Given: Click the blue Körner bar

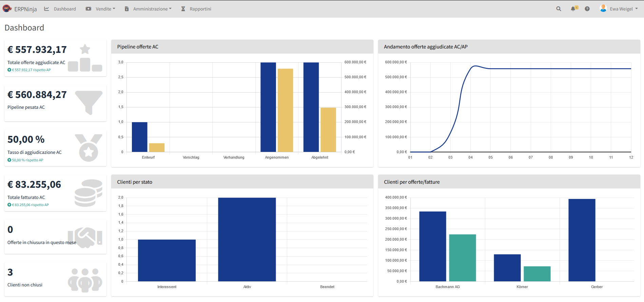Looking at the screenshot, I should 507,268.
